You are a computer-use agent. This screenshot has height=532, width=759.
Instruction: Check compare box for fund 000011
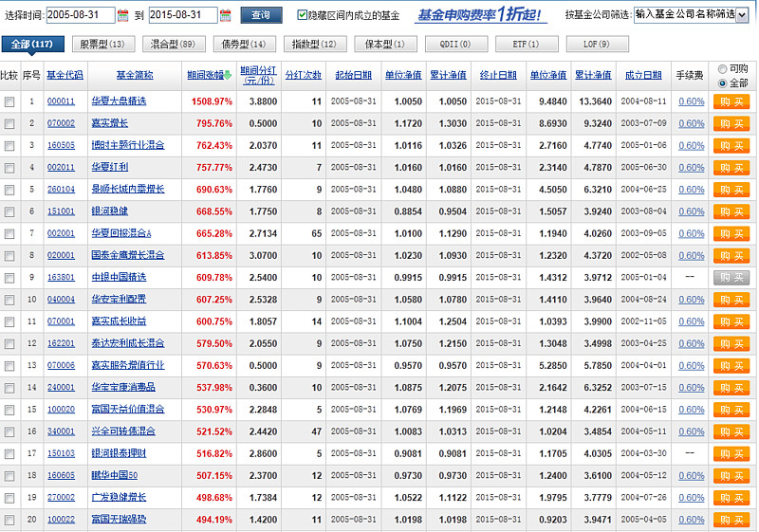tap(9, 102)
